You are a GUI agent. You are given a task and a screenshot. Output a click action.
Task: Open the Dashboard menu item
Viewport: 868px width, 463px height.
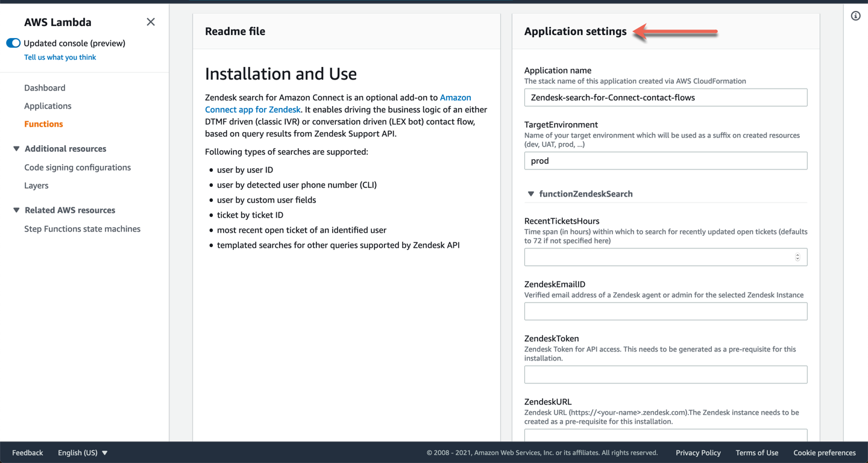coord(45,88)
